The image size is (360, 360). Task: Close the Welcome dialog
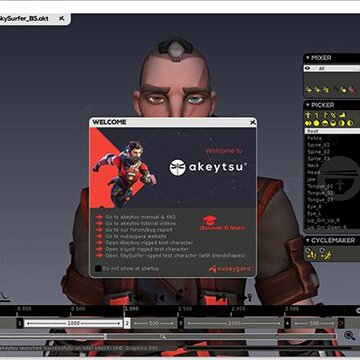[x=253, y=122]
